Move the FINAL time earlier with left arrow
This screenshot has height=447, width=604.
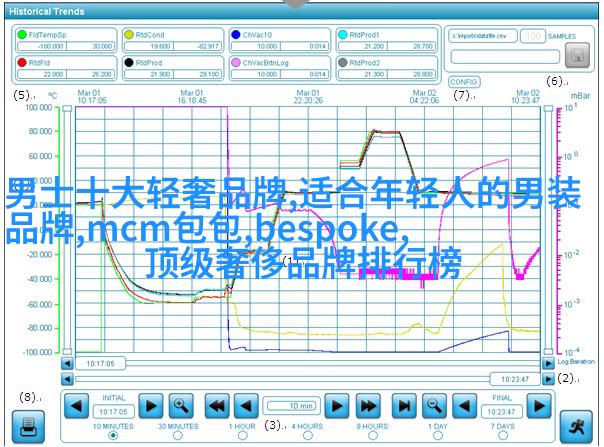[x=464, y=406]
